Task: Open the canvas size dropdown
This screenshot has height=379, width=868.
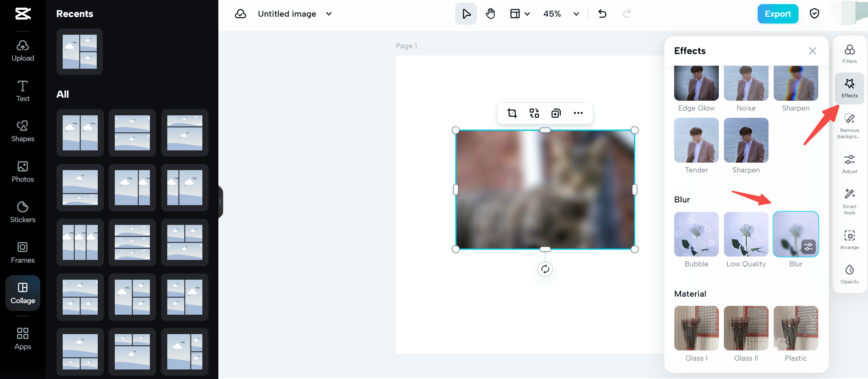Action: (x=520, y=14)
